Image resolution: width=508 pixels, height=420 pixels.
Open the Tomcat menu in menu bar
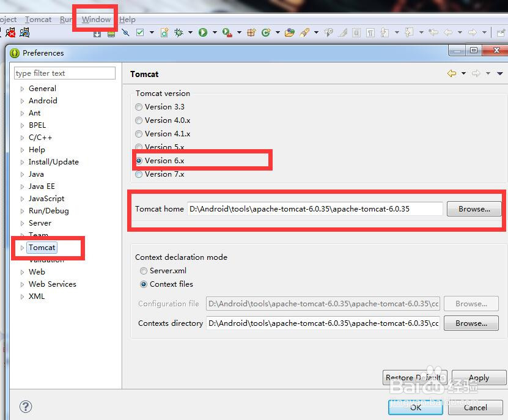point(39,20)
